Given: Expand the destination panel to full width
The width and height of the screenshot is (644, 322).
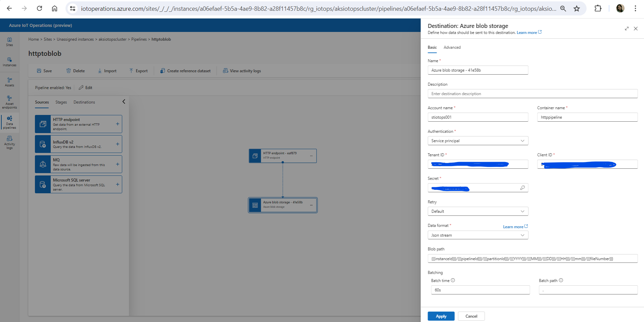Looking at the screenshot, I should [x=627, y=29].
